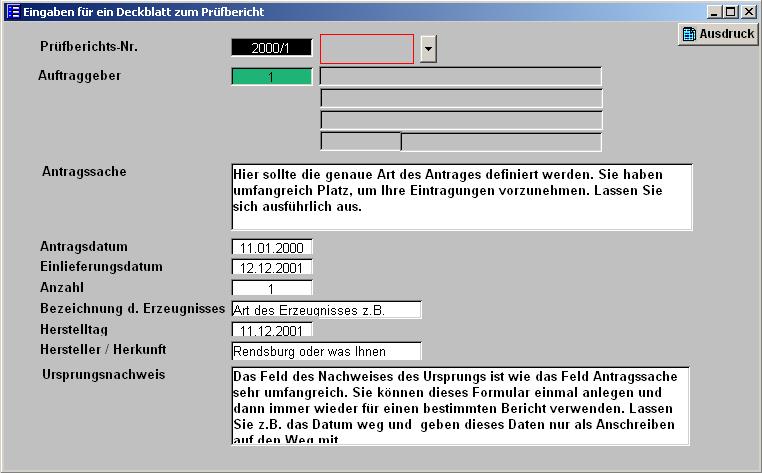This screenshot has width=762, height=473.
Task: Open the Prüfberichts-Nr. dropdown arrow
Action: tap(428, 48)
